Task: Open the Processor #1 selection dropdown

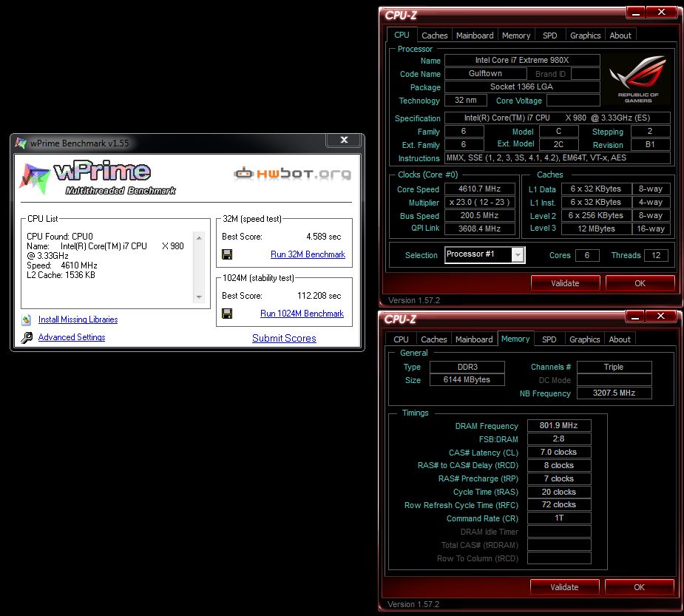Action: point(518,255)
